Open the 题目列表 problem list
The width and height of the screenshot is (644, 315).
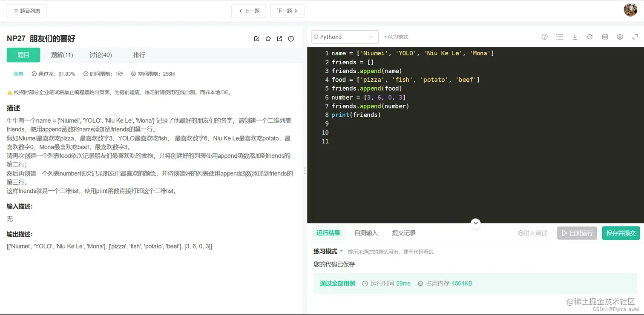(x=26, y=11)
